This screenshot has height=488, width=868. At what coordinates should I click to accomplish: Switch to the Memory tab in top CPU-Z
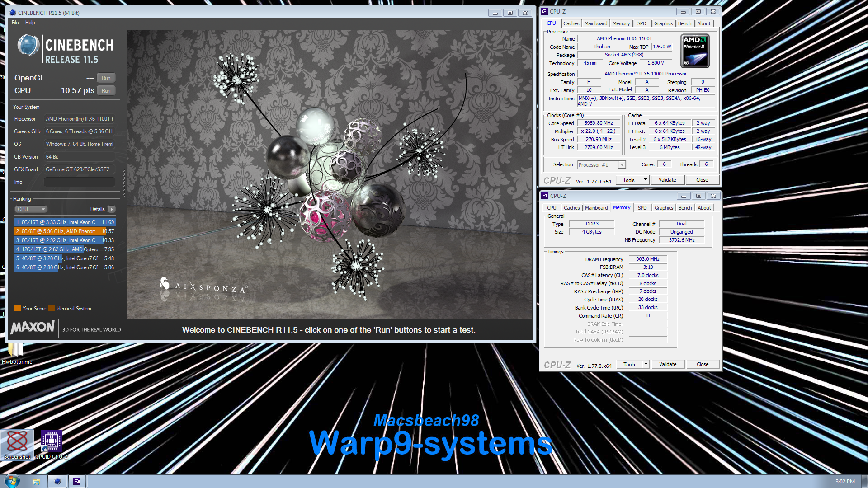pos(621,23)
